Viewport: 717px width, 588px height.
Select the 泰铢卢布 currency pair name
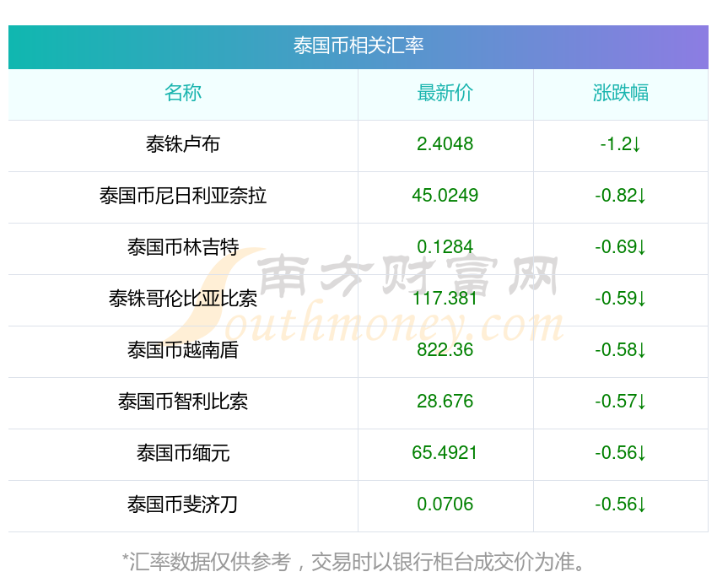[x=183, y=144]
